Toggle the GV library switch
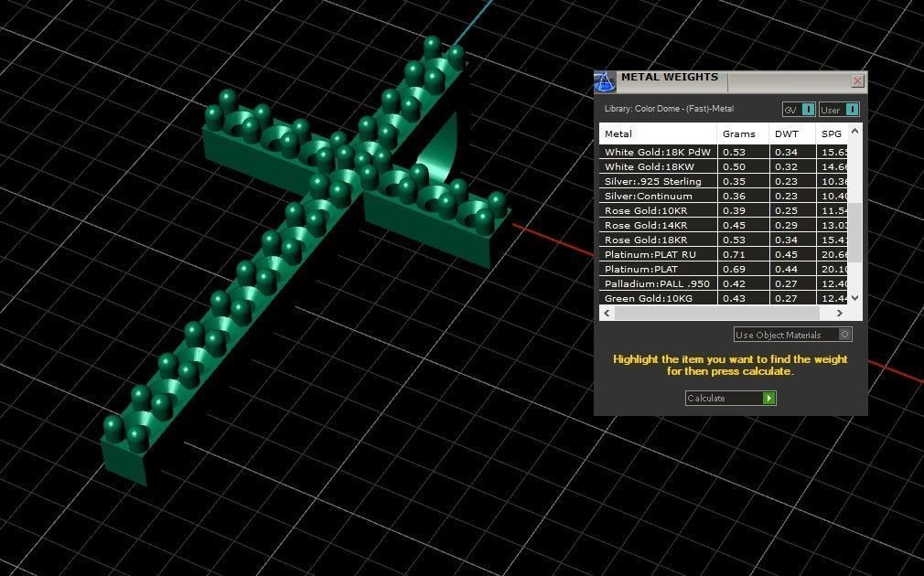This screenshot has height=576, width=924. click(799, 110)
